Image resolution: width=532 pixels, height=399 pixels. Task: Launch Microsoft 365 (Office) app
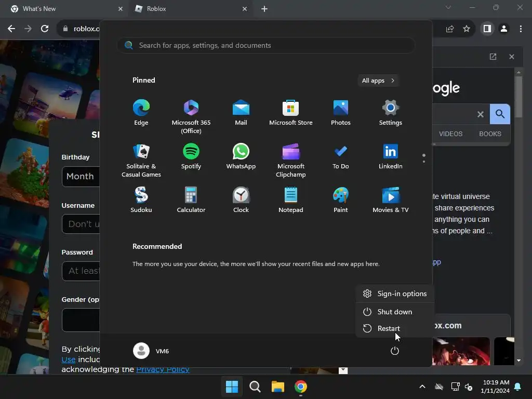tap(191, 116)
